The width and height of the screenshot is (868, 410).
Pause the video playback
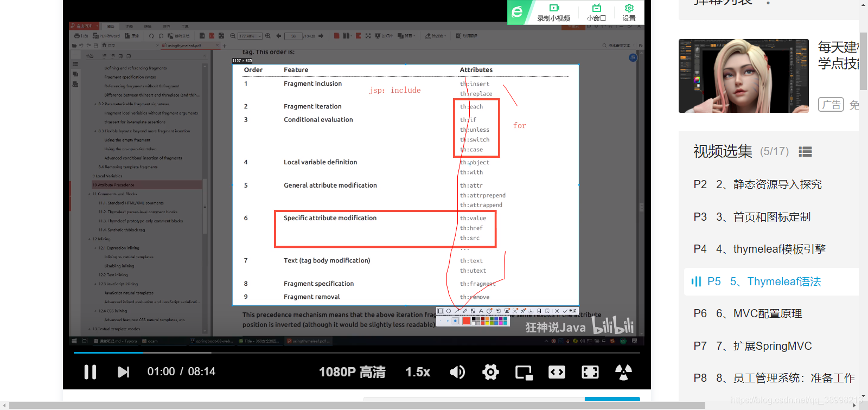[90, 372]
